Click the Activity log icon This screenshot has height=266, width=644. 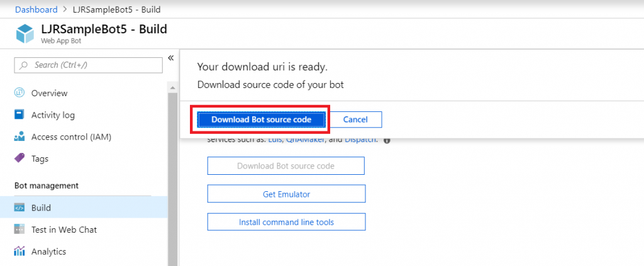click(19, 114)
